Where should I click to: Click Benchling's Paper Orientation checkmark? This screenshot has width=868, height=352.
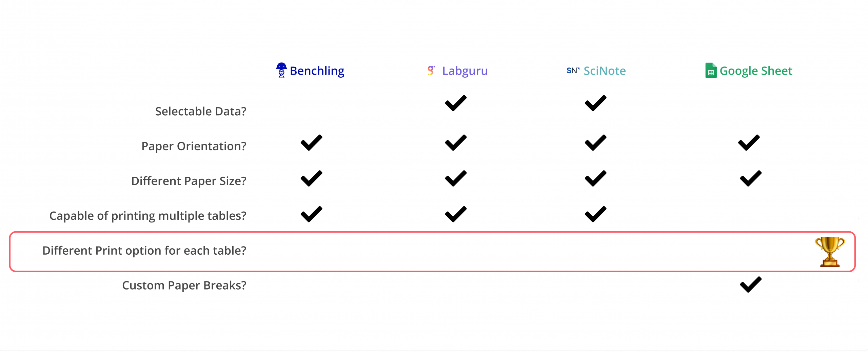pyautogui.click(x=311, y=143)
